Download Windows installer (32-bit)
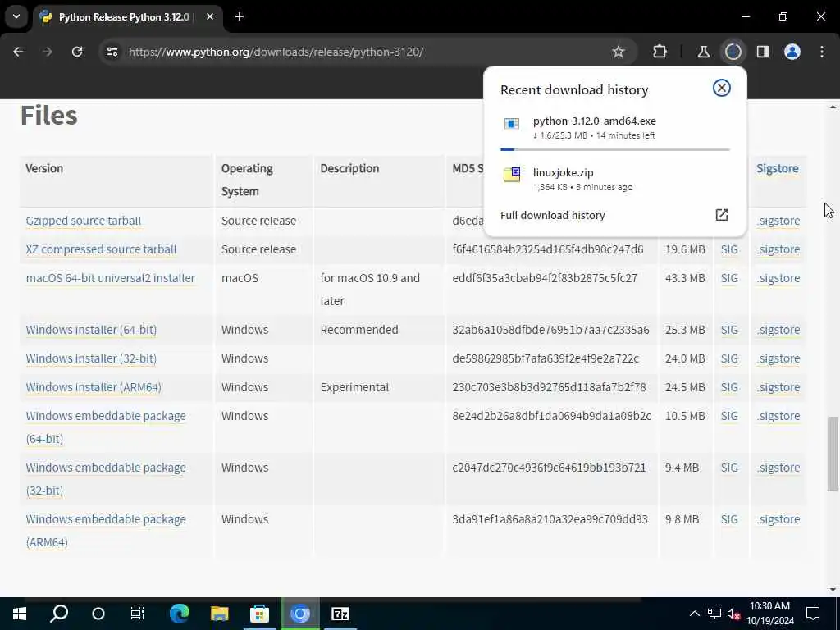 91,358
